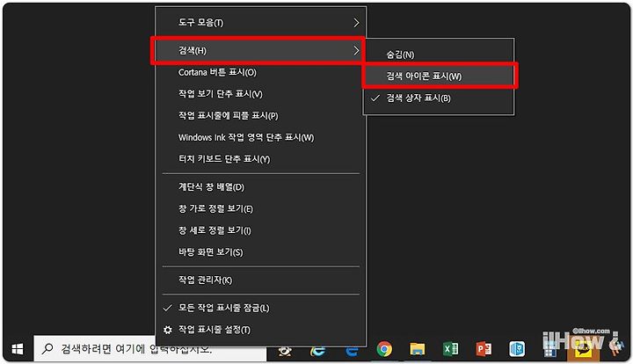
Task: Open Microsoft Edge from the taskbar
Action: point(351,350)
